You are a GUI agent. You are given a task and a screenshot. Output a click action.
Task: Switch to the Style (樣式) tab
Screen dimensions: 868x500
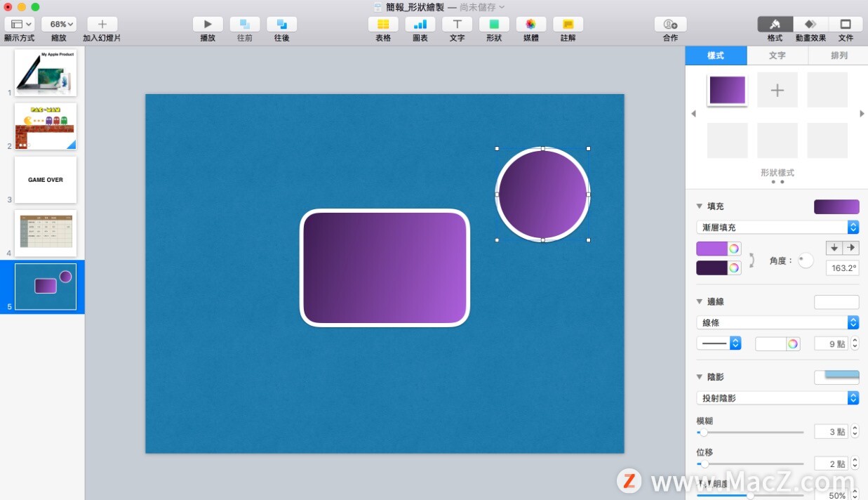(716, 55)
